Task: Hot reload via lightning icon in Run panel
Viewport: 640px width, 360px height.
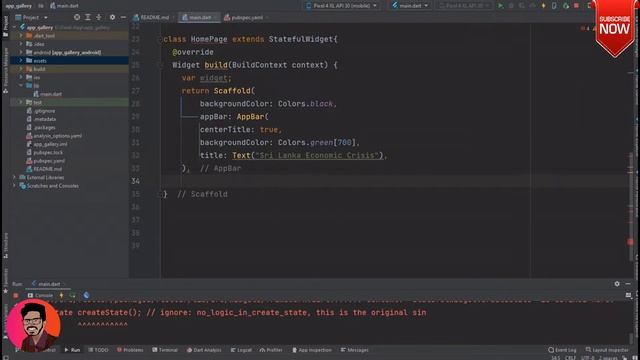Action: [x=61, y=296]
